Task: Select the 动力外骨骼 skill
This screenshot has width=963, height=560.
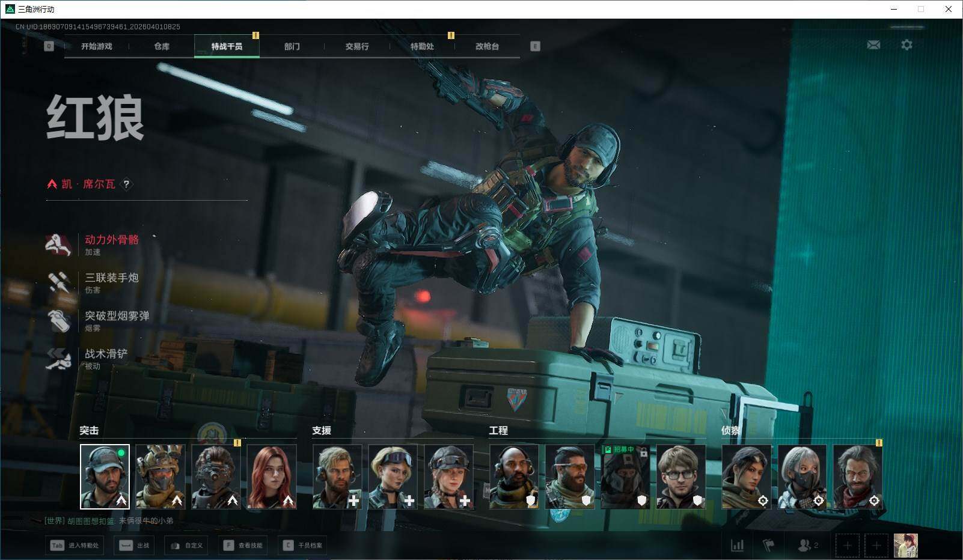Action: 93,245
